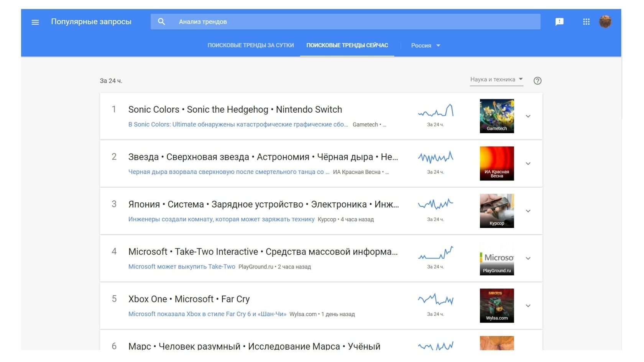Expand the Microsoft Take-Two trend row
The height and width of the screenshot is (362, 644).
[528, 258]
